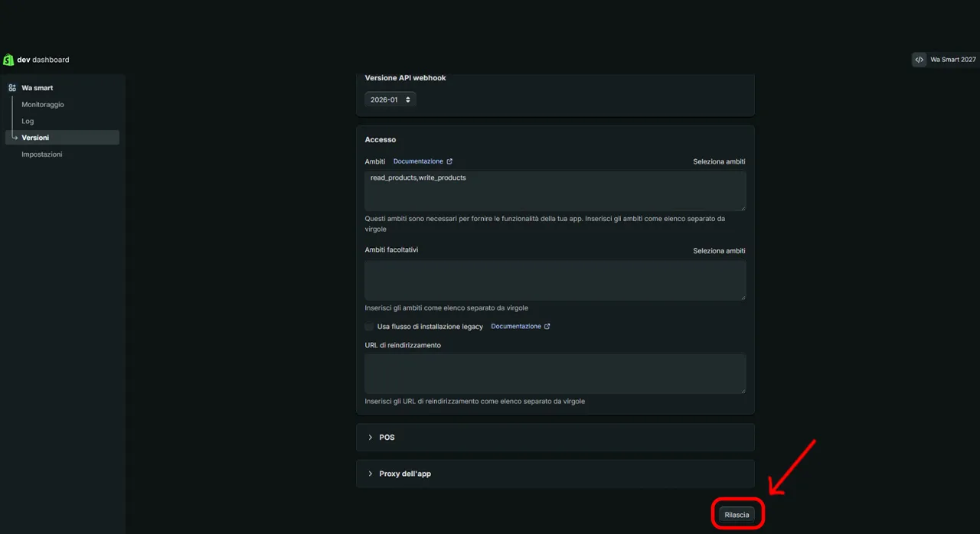The height and width of the screenshot is (534, 980).
Task: Click Seleziona ambiti for Ambiti facoltativi
Action: click(719, 251)
